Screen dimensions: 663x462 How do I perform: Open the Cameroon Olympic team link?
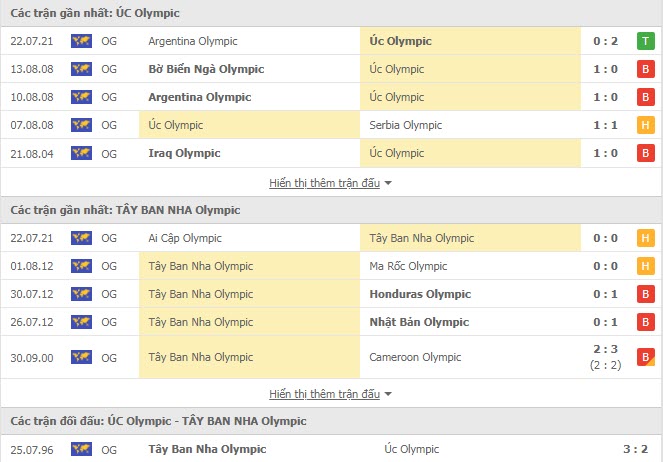415,357
